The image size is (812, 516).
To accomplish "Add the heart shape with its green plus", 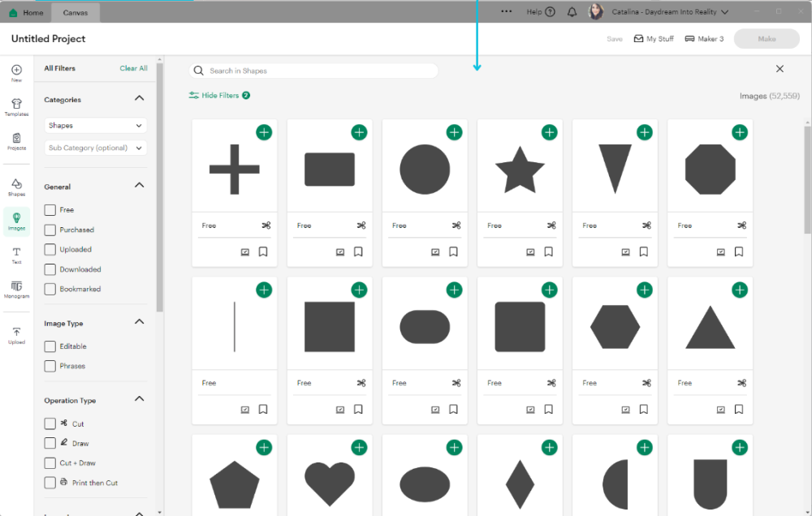I will click(360, 447).
